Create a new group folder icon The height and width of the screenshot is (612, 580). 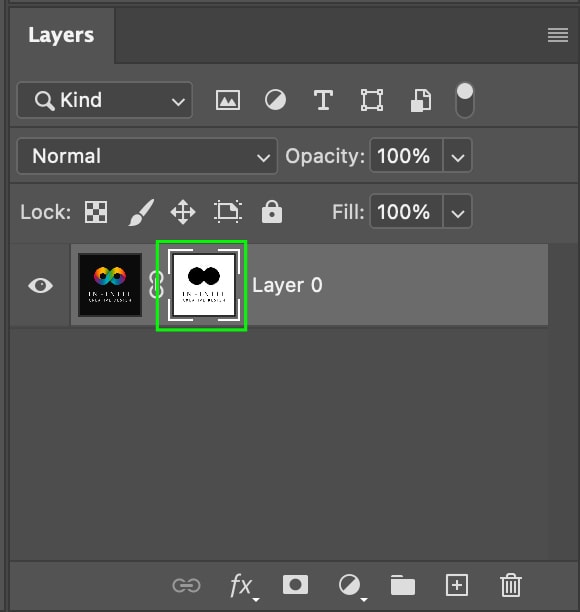[x=403, y=585]
